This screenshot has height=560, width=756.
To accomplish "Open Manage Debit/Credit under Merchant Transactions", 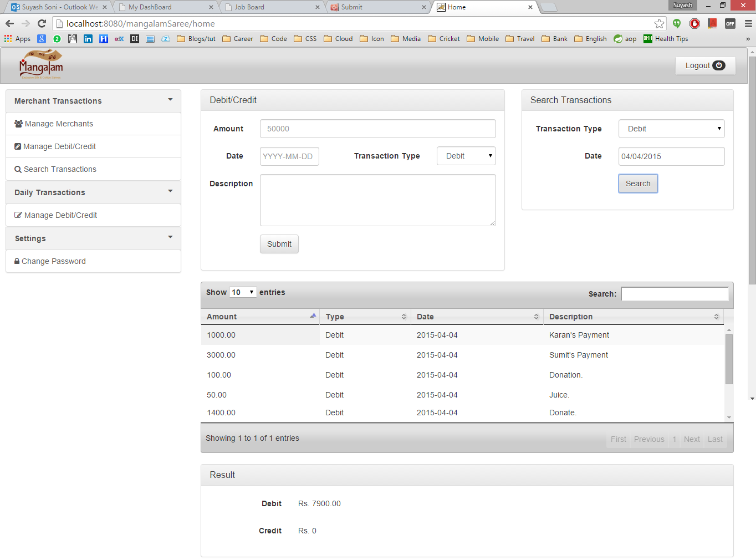I will pos(93,146).
